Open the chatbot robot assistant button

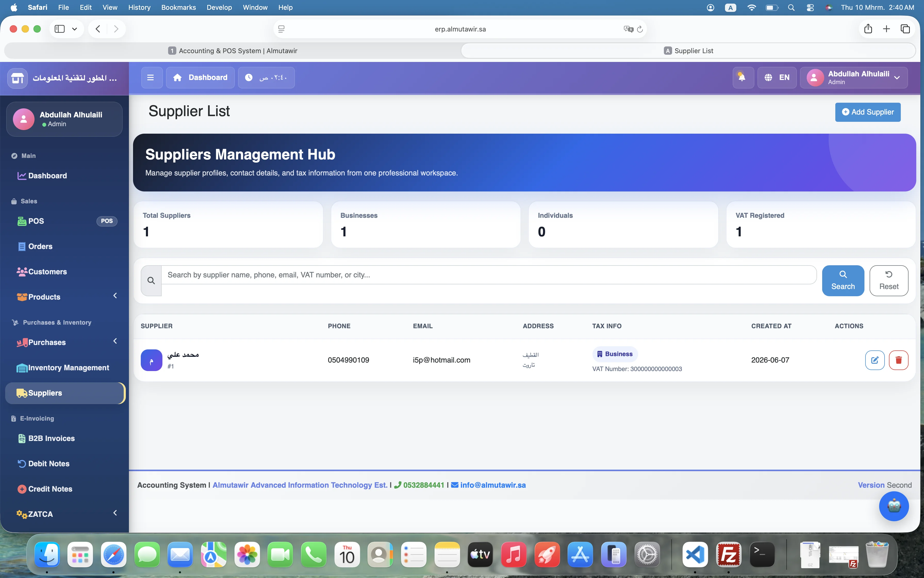coord(894,507)
